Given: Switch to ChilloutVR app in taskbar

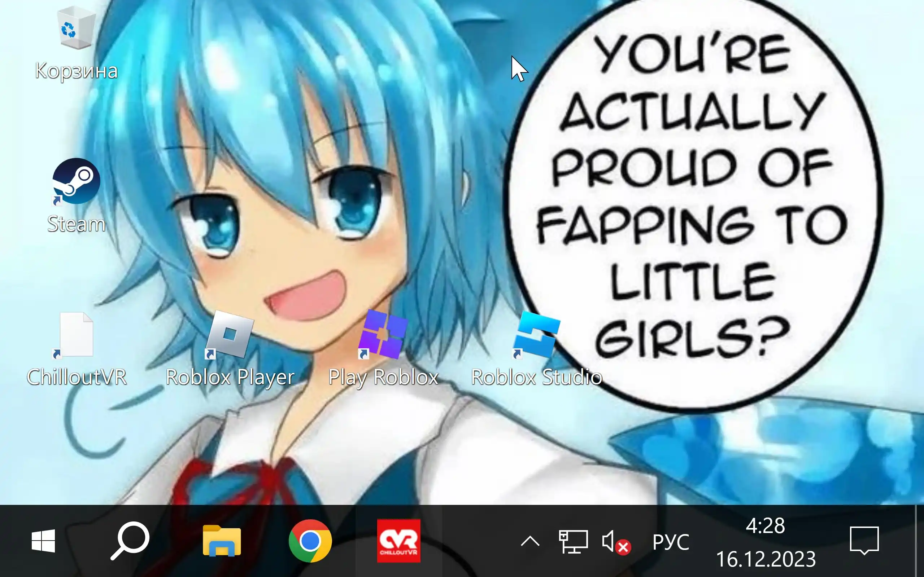Looking at the screenshot, I should pyautogui.click(x=398, y=541).
